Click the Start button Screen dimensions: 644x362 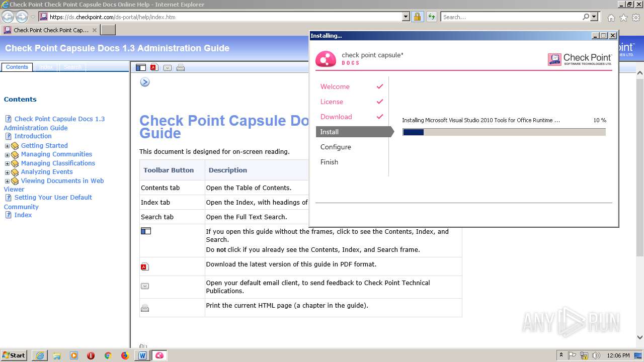point(14,355)
